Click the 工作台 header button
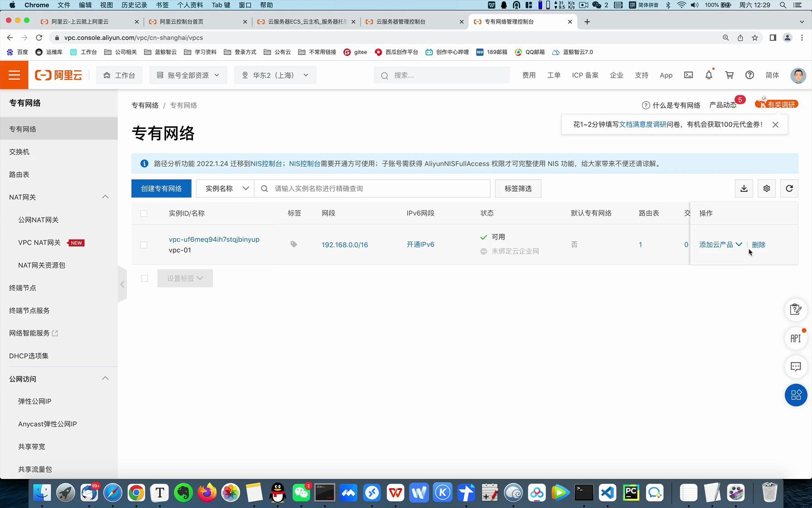Image resolution: width=812 pixels, height=508 pixels. [119, 75]
